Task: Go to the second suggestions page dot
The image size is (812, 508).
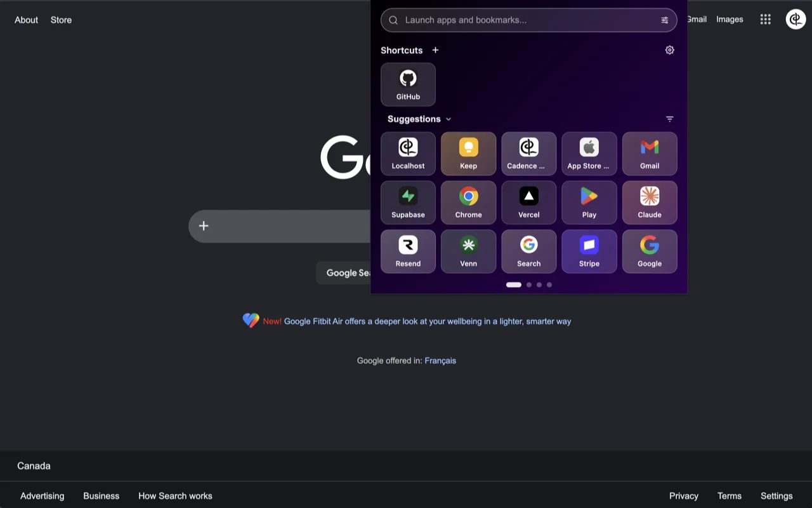Action: point(529,284)
